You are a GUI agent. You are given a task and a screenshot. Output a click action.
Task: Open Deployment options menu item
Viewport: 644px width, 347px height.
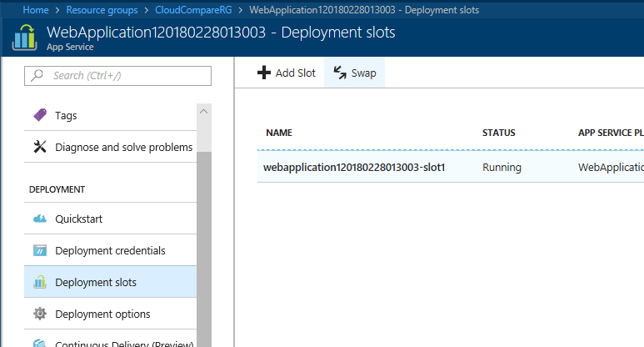click(x=111, y=314)
